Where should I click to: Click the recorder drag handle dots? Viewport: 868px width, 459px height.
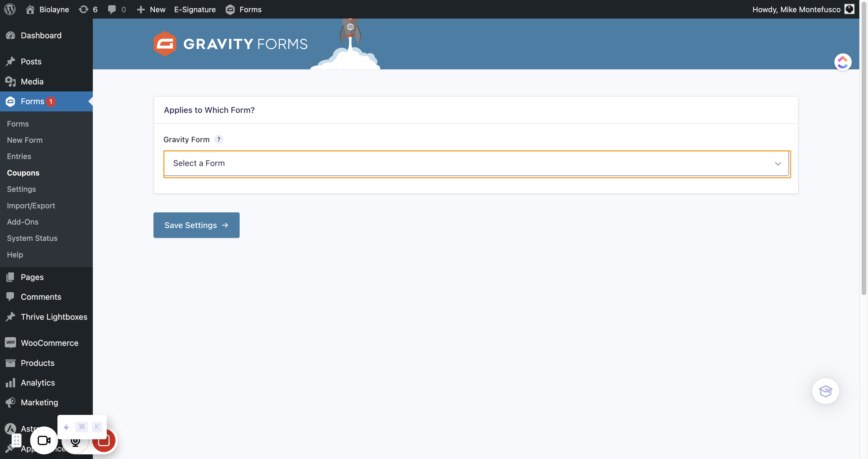tap(17, 440)
